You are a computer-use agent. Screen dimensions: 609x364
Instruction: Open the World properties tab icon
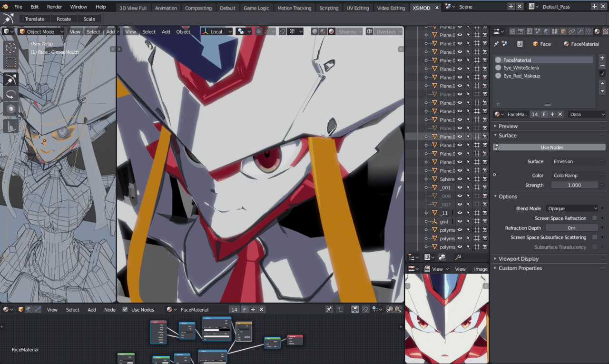point(547,31)
